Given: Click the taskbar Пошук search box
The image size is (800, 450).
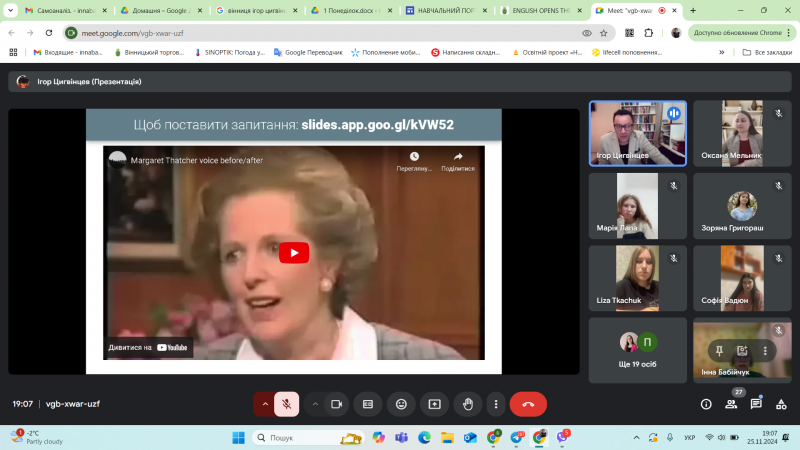Looking at the screenshot, I should pos(309,437).
